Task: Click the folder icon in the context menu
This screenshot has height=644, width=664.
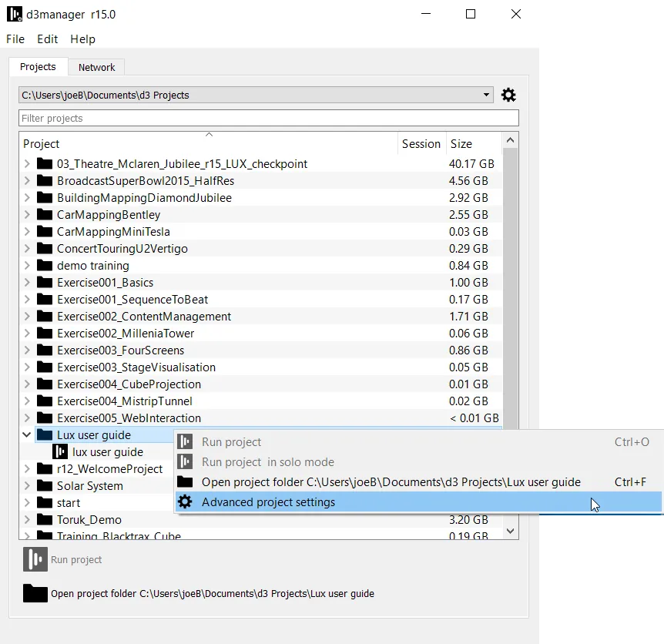Action: point(185,481)
